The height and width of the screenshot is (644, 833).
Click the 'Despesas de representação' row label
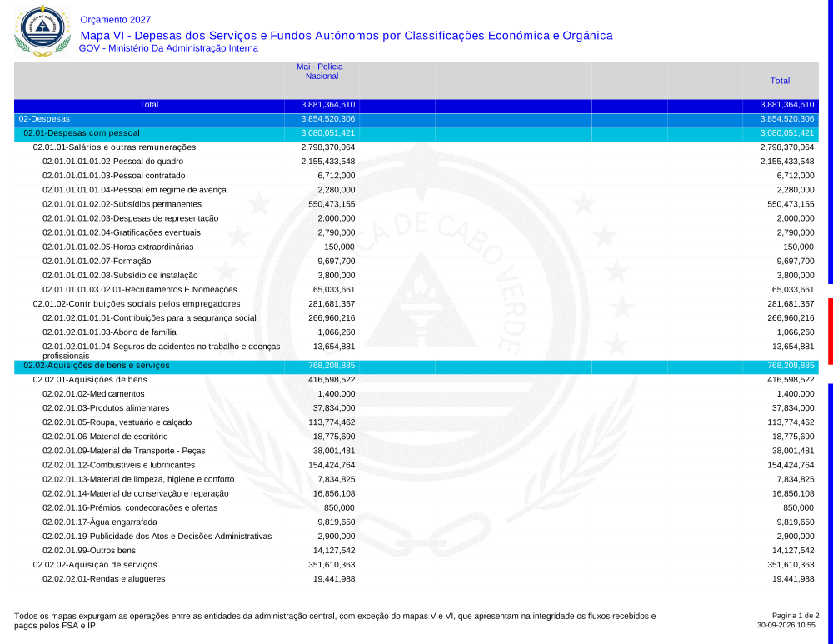pyautogui.click(x=130, y=218)
